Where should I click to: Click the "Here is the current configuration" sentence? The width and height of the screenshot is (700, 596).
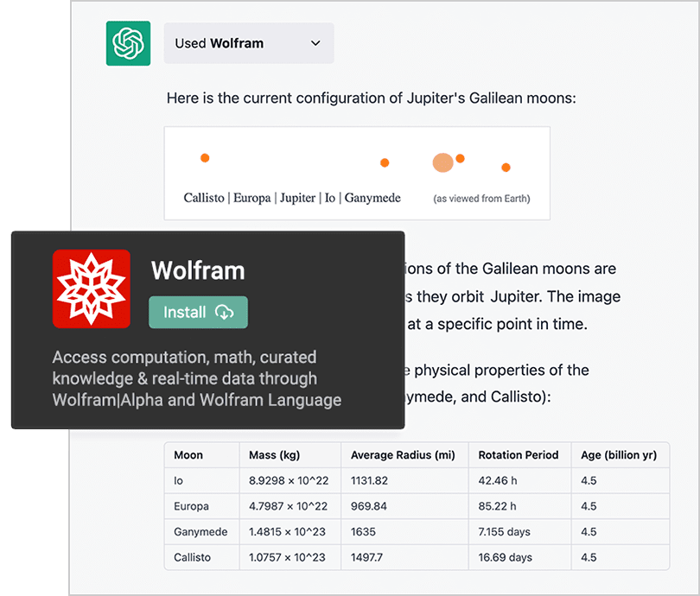pos(372,98)
